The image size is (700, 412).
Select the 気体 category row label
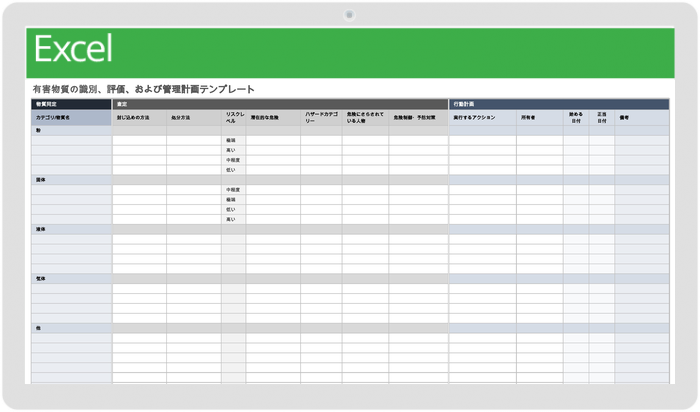tap(41, 279)
